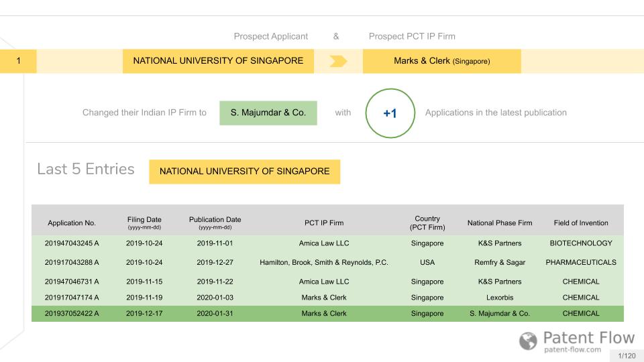Click the Patent Flow globe logo
644x362 pixels.
point(528,341)
